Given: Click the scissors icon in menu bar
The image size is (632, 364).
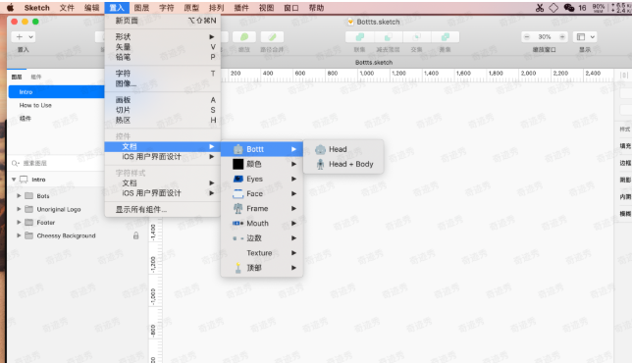Looking at the screenshot, I should tap(540, 8).
